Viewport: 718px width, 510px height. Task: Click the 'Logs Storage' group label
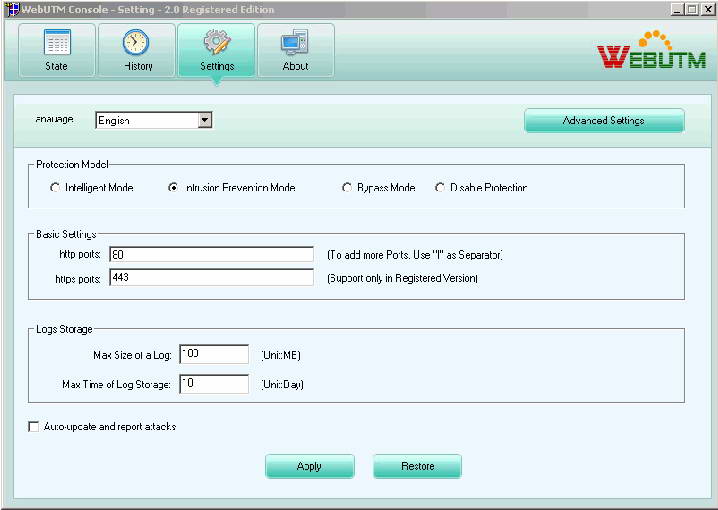[x=64, y=329]
